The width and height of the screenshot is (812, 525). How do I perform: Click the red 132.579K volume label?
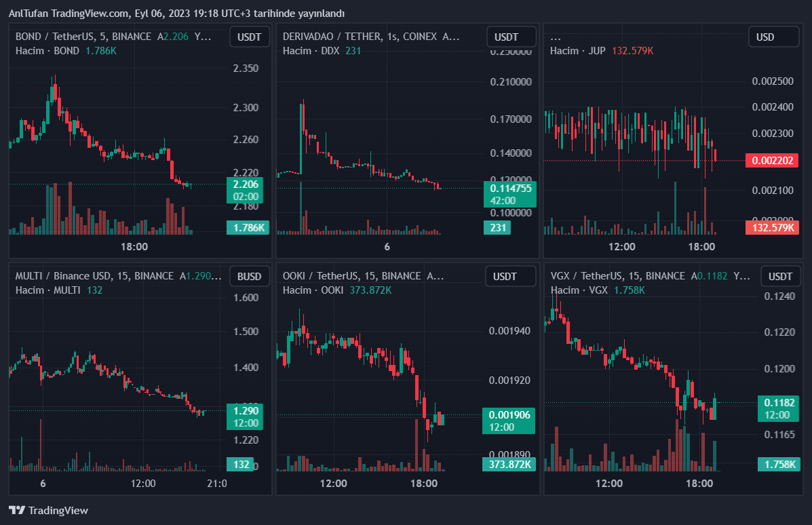coord(772,227)
